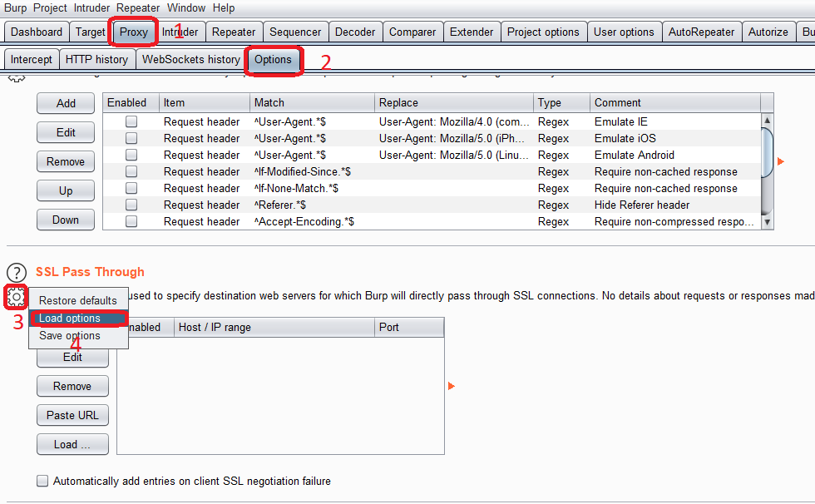Viewport: 815px width, 504px height.
Task: Enable the Hide Referer header rule checkbox
Action: pyautogui.click(x=131, y=205)
